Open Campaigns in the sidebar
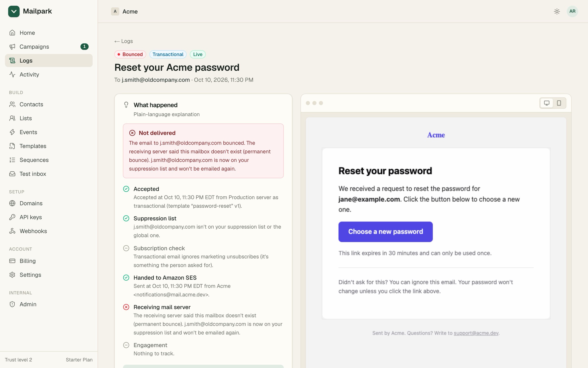The height and width of the screenshot is (368, 588). (x=49, y=47)
